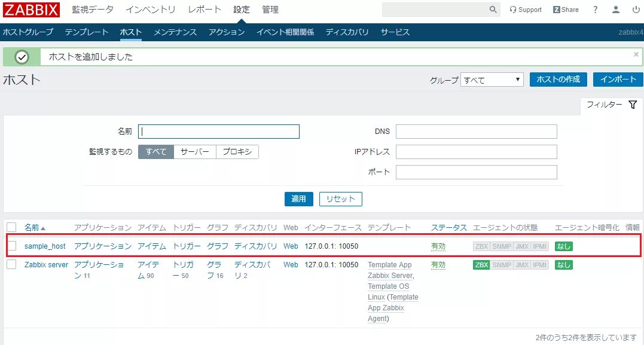This screenshot has width=644, height=345.
Task: Toggle sample_host status 有効
Action: click(438, 246)
